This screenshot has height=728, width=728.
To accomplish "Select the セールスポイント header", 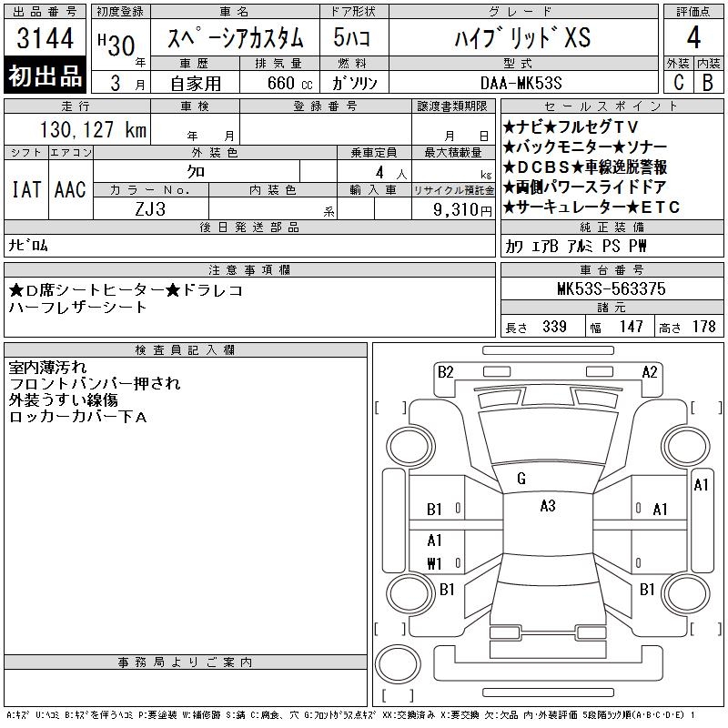I will click(612, 106).
